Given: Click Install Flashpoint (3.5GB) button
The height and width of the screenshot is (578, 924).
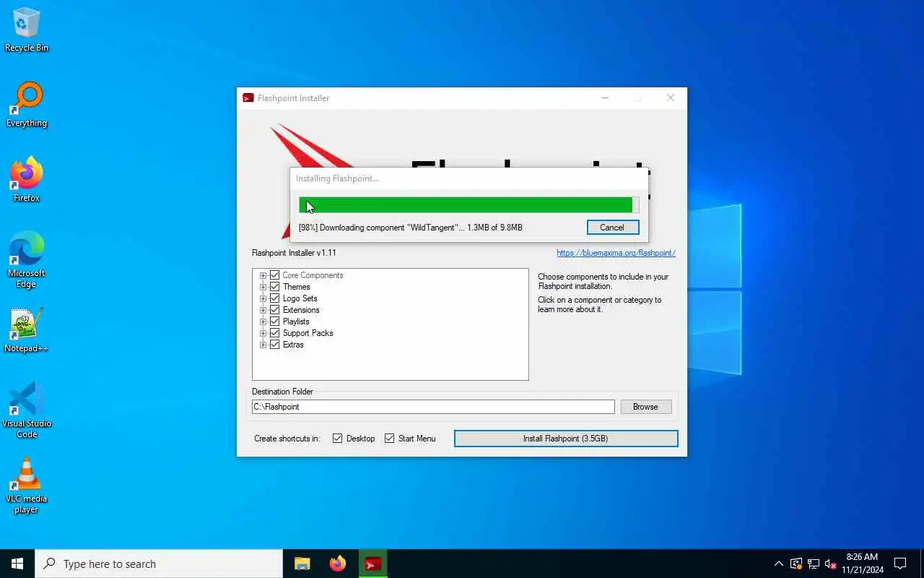Looking at the screenshot, I should coord(566,439).
